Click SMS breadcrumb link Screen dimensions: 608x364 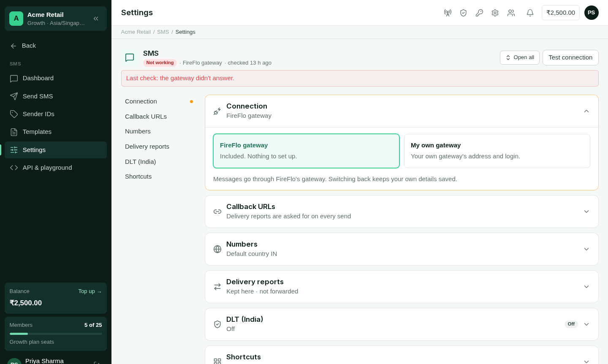[163, 32]
